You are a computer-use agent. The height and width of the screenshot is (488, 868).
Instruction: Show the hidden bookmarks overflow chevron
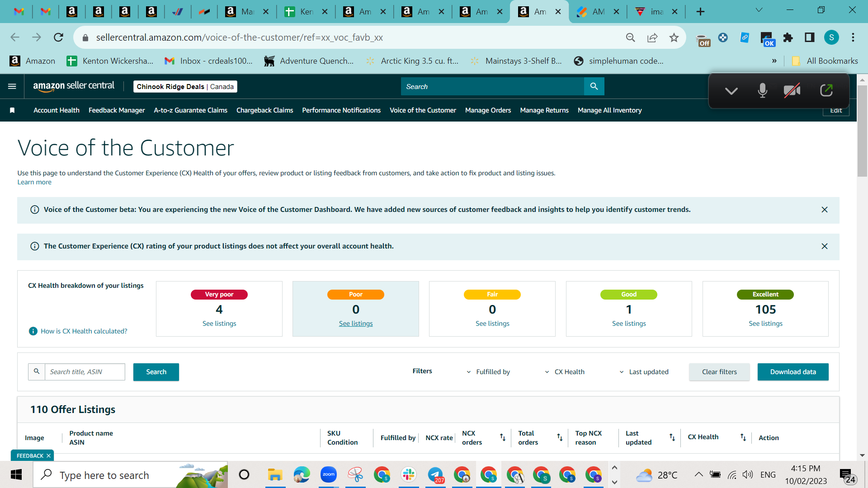click(774, 61)
